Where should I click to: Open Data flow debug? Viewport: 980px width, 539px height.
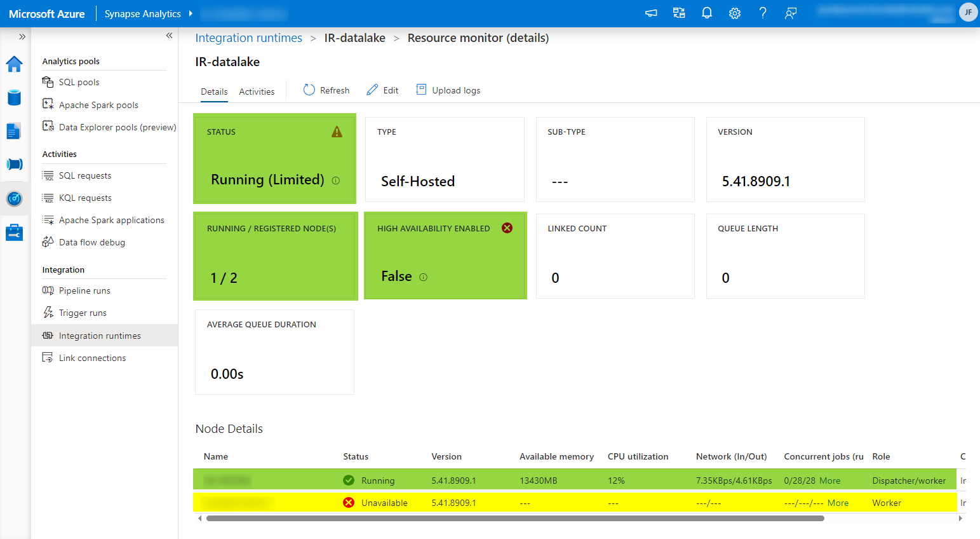click(x=92, y=242)
